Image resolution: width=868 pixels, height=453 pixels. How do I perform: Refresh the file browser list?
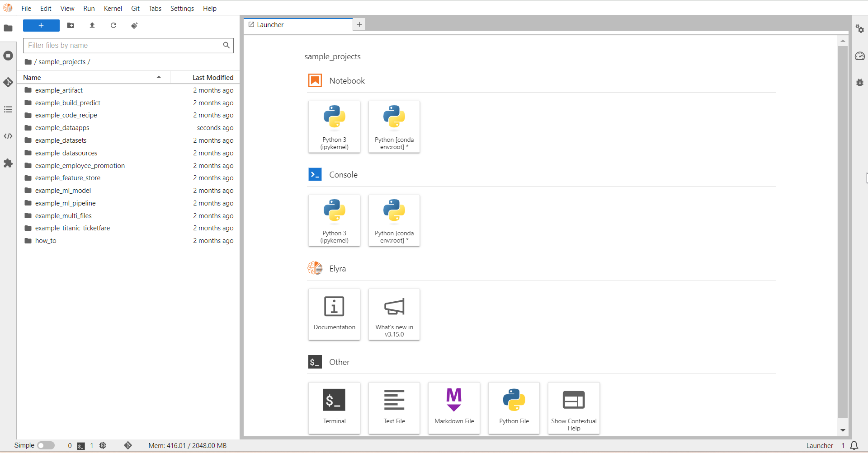(113, 26)
